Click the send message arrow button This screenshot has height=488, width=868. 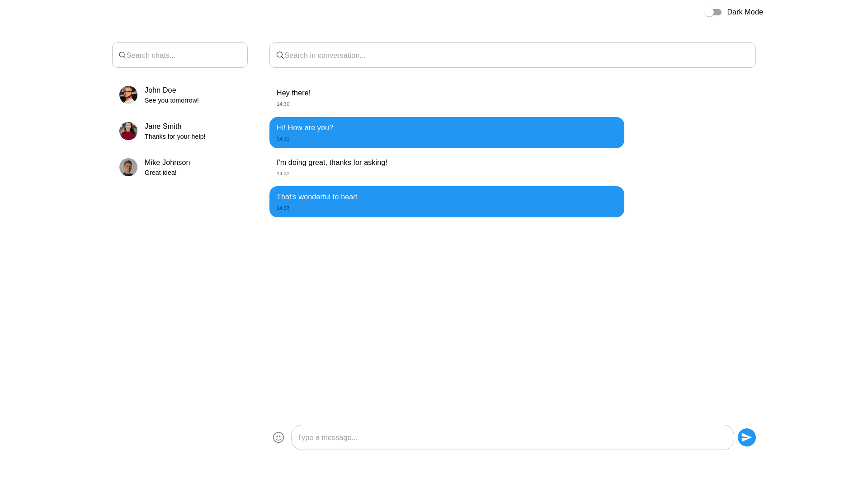(x=746, y=437)
